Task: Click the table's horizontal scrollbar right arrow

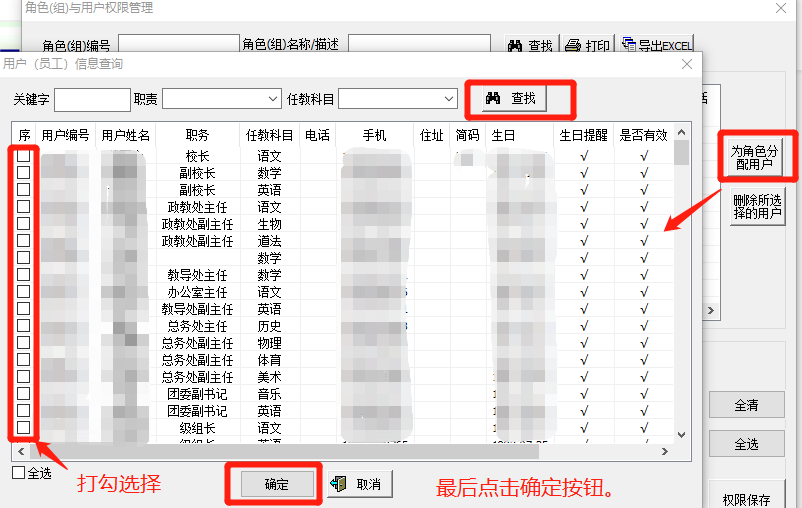Action: click(664, 451)
